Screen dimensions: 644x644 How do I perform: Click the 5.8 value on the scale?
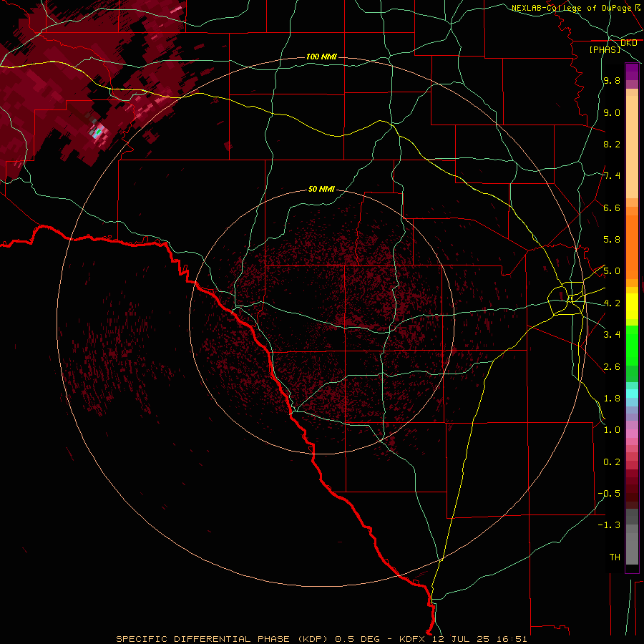[x=612, y=240]
